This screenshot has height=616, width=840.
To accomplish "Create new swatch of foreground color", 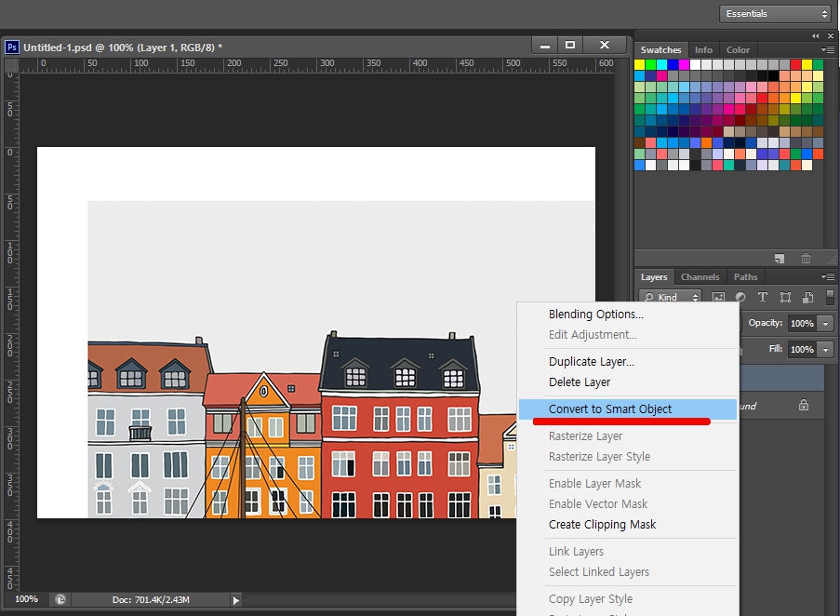I will point(780,259).
